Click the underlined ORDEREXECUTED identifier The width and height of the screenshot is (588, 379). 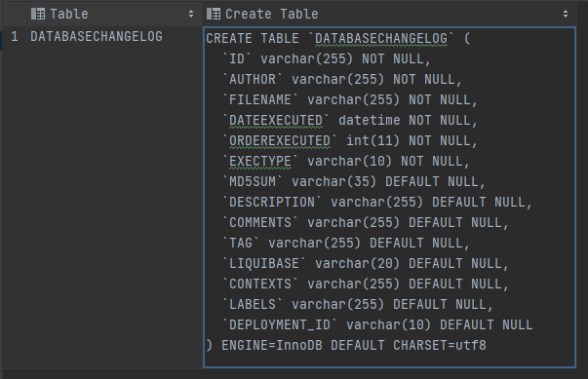click(280, 141)
